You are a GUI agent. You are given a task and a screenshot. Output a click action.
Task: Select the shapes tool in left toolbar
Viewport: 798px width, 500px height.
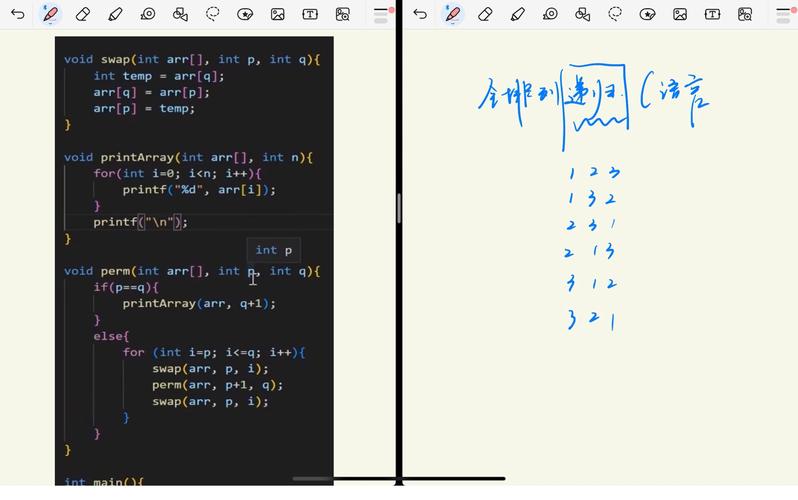click(x=180, y=14)
